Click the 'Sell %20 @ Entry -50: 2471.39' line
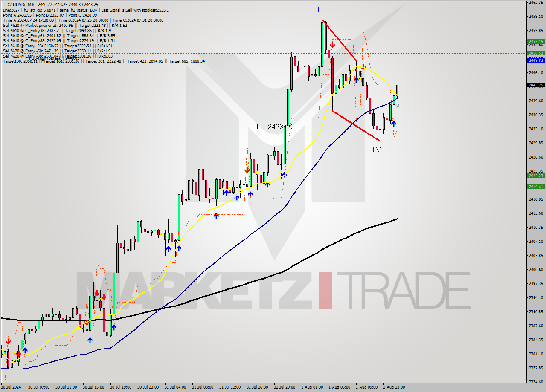The width and height of the screenshot is (546, 392). [x=57, y=51]
